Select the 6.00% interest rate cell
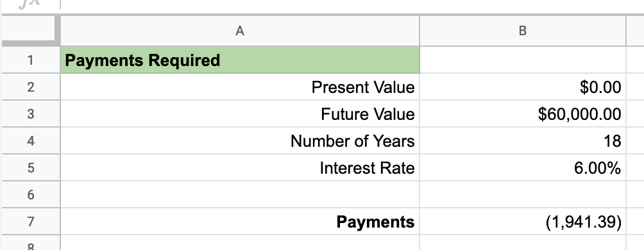Viewport: 644px width, 250px height. (x=522, y=168)
